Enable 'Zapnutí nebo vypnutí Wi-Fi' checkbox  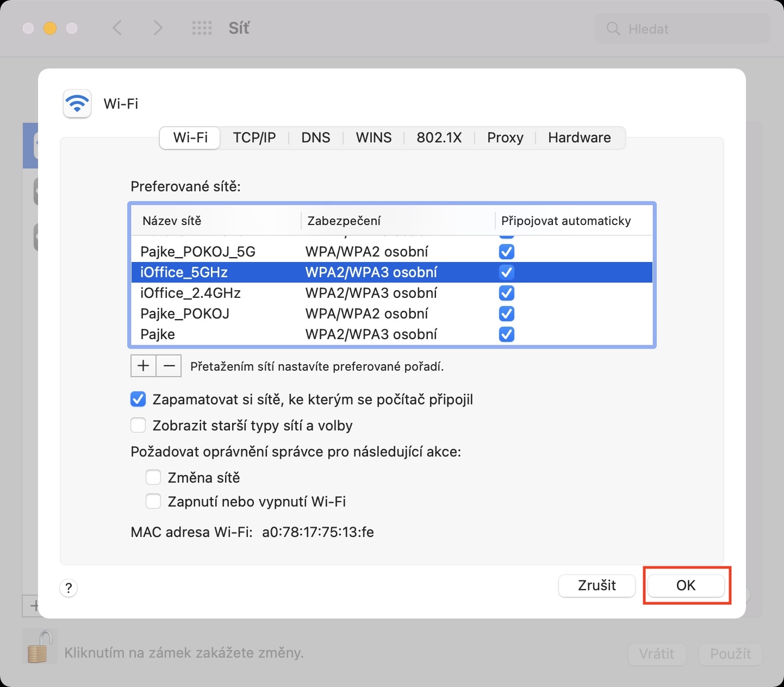pyautogui.click(x=153, y=501)
